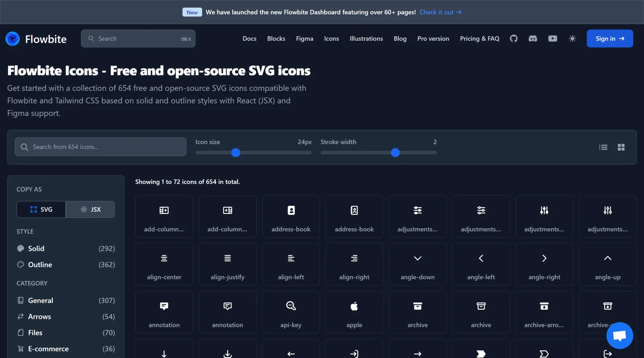Switch to list view layout

pyautogui.click(x=603, y=147)
